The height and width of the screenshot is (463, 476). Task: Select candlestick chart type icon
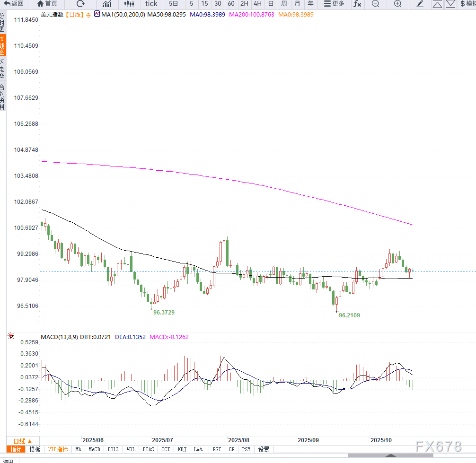point(129,4)
